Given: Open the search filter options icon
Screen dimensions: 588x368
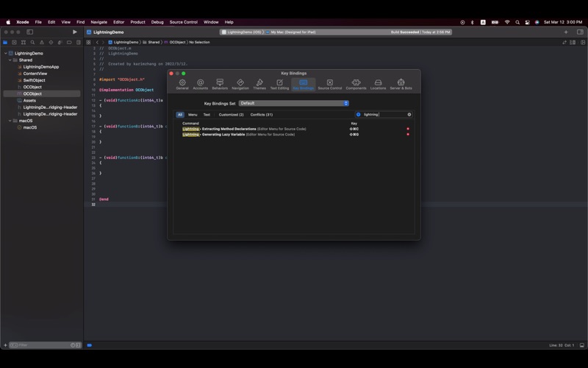Looking at the screenshot, I should 358,115.
